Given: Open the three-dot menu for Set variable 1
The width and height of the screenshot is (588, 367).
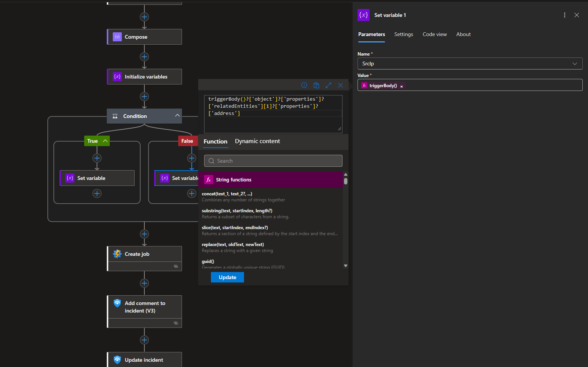Looking at the screenshot, I should [564, 15].
